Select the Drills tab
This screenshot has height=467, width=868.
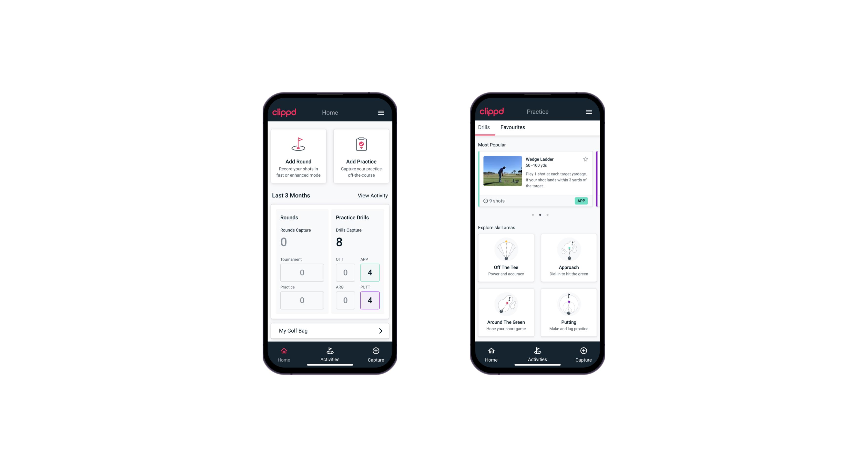(483, 127)
